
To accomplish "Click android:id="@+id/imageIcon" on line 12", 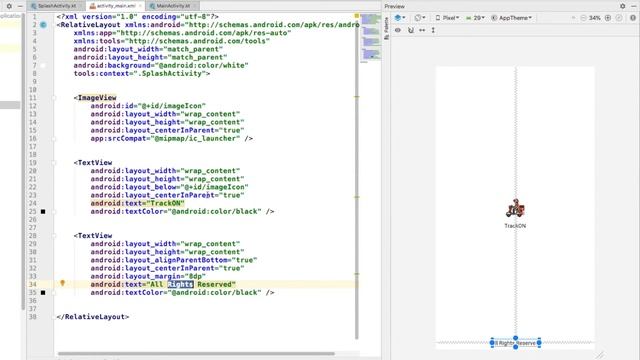I will pos(148,106).
